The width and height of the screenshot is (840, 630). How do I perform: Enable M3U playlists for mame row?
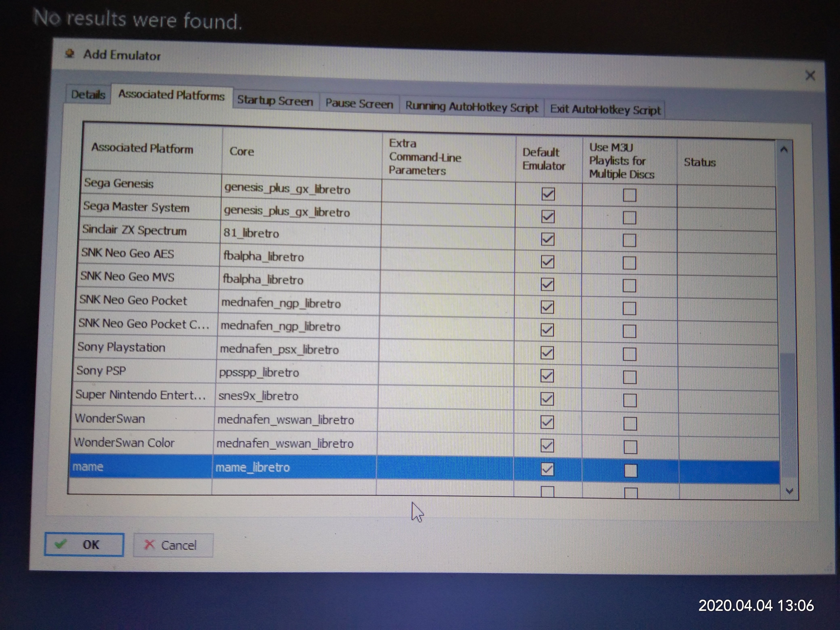pos(630,471)
